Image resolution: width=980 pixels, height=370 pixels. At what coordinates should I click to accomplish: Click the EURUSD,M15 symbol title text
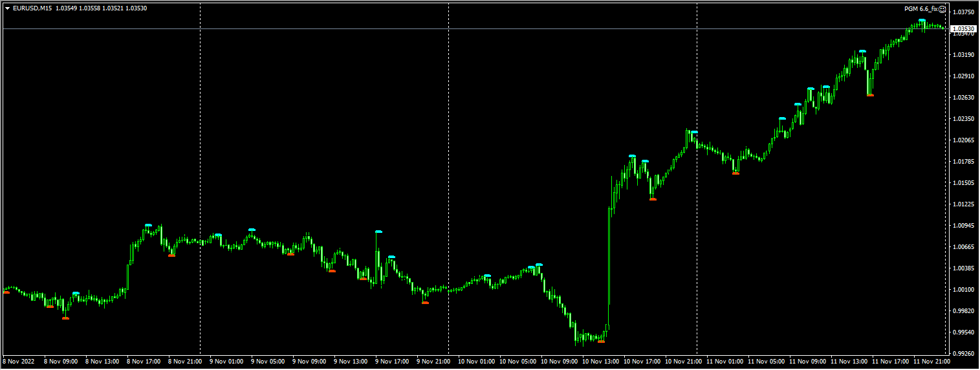pyautogui.click(x=32, y=8)
